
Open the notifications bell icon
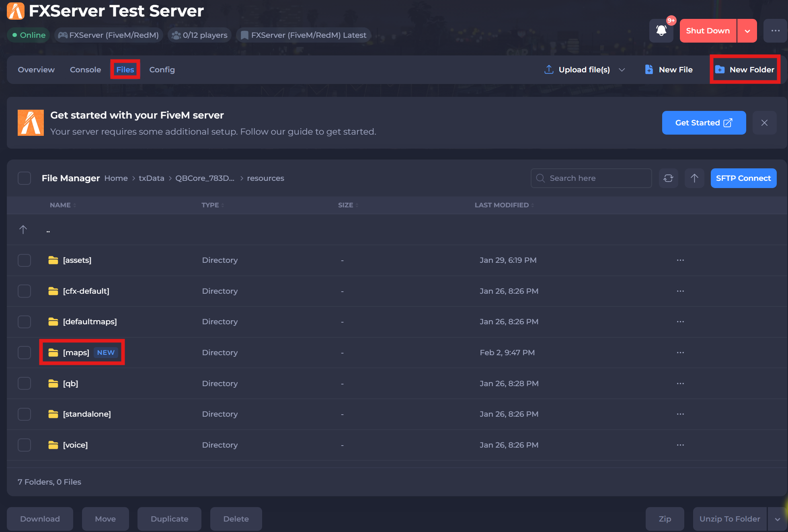click(661, 31)
